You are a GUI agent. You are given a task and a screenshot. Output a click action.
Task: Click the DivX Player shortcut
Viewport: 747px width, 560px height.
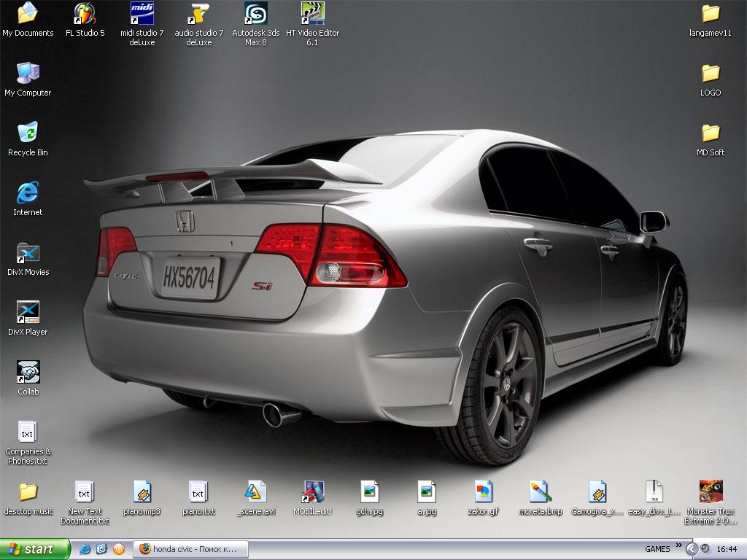click(28, 313)
